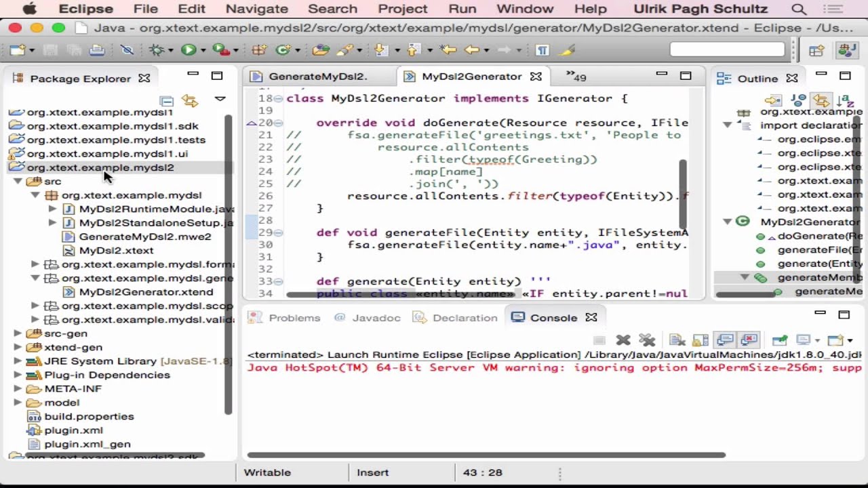Switch to the Javadoc tab
This screenshot has height=488, width=868.
click(368, 317)
